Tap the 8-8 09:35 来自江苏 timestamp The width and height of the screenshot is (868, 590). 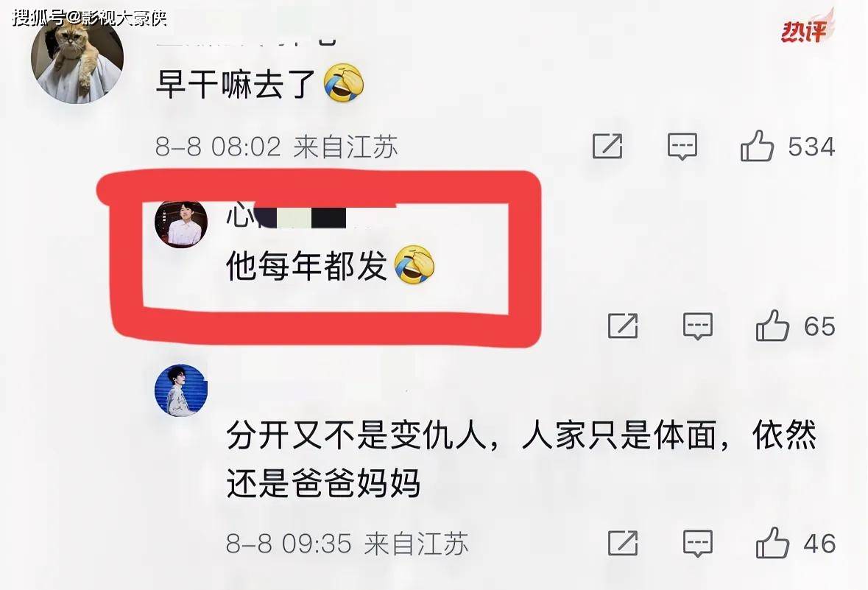pyautogui.click(x=347, y=544)
